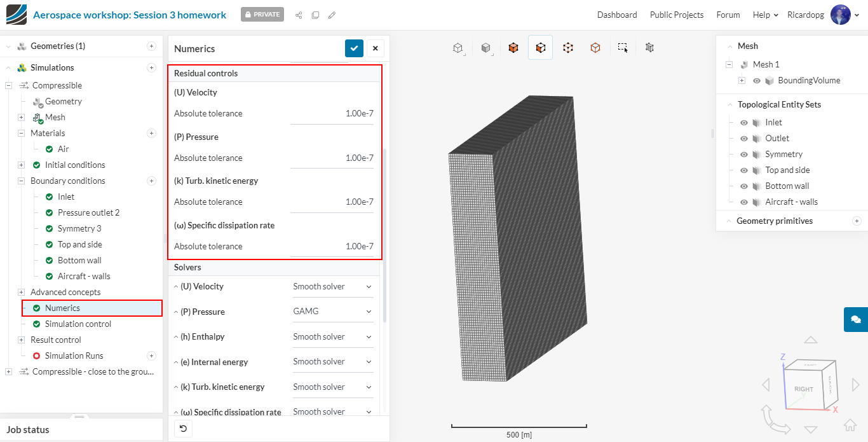Image resolution: width=868 pixels, height=442 pixels.
Task: Open the (P) Pressure GAMG solver dropdown
Action: [332, 312]
